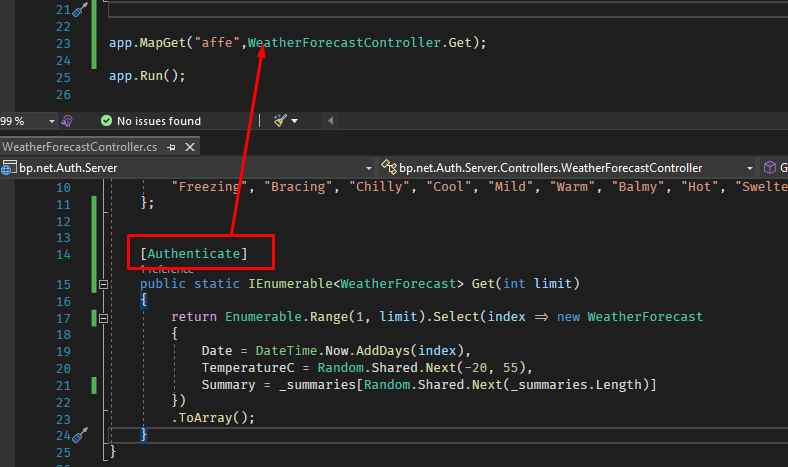This screenshot has width=788, height=467.
Task: Close the WeatherForecastController.cs tab
Action: (190, 147)
